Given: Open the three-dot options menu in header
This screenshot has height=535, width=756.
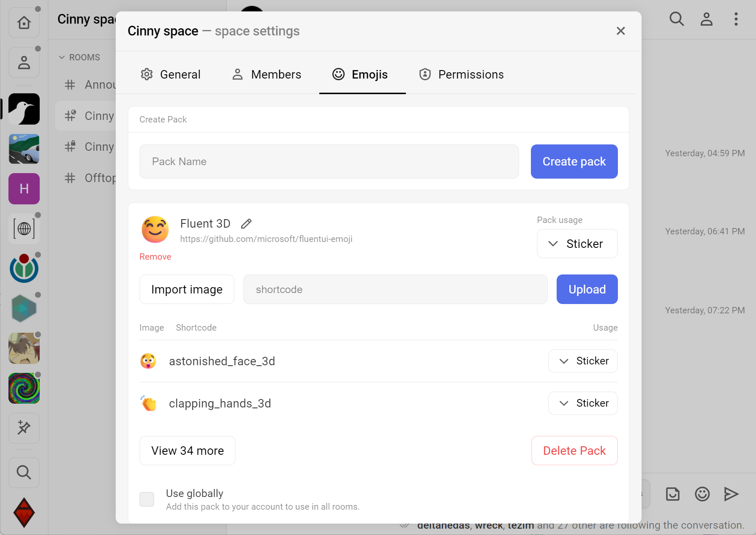Looking at the screenshot, I should point(736,19).
